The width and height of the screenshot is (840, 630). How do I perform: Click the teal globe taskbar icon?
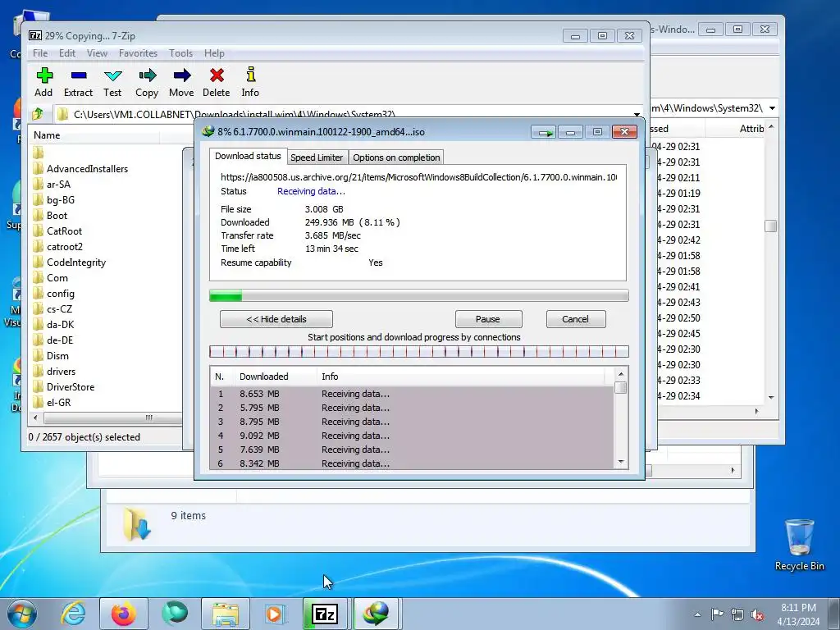[174, 614]
